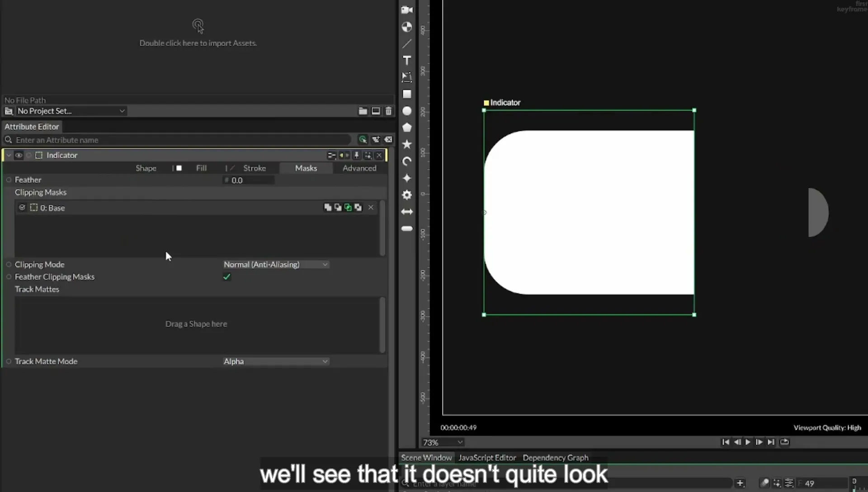Image resolution: width=868 pixels, height=492 pixels.
Task: Select the Ellipse shape tool
Action: 407,111
